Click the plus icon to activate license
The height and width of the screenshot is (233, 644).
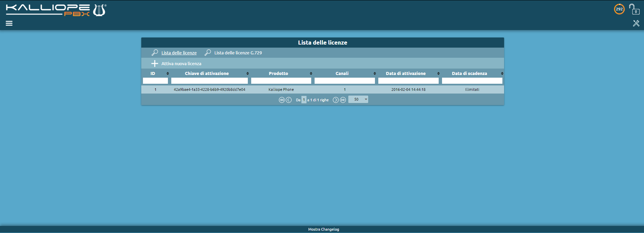[x=154, y=63]
